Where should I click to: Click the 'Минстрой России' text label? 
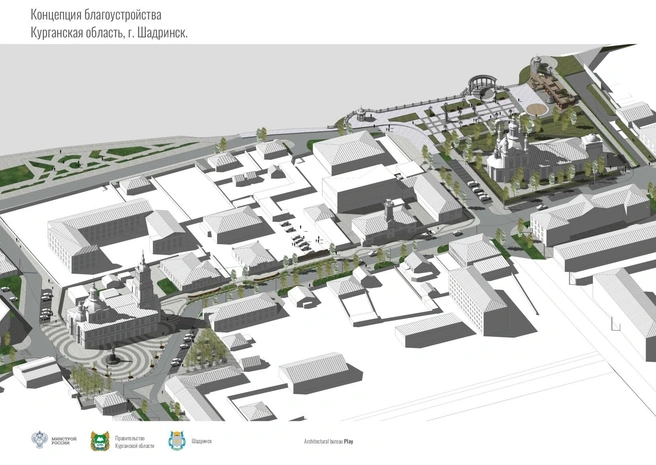tap(64, 441)
